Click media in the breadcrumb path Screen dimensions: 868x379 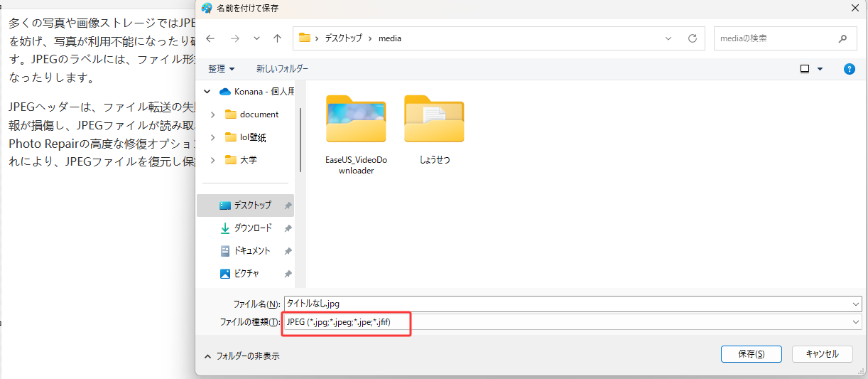click(389, 38)
